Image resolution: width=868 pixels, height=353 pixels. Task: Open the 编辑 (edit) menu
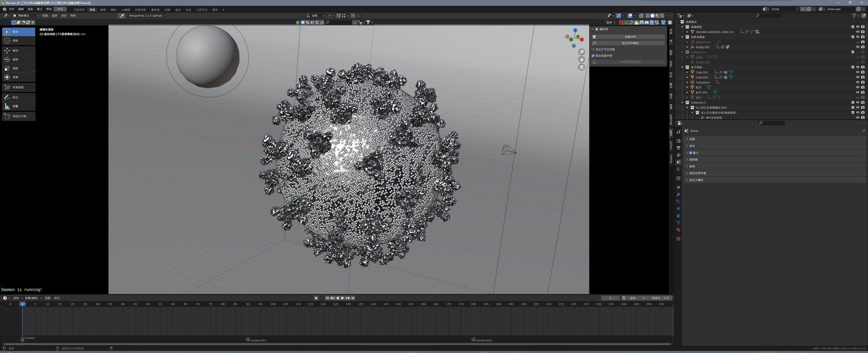point(21,9)
